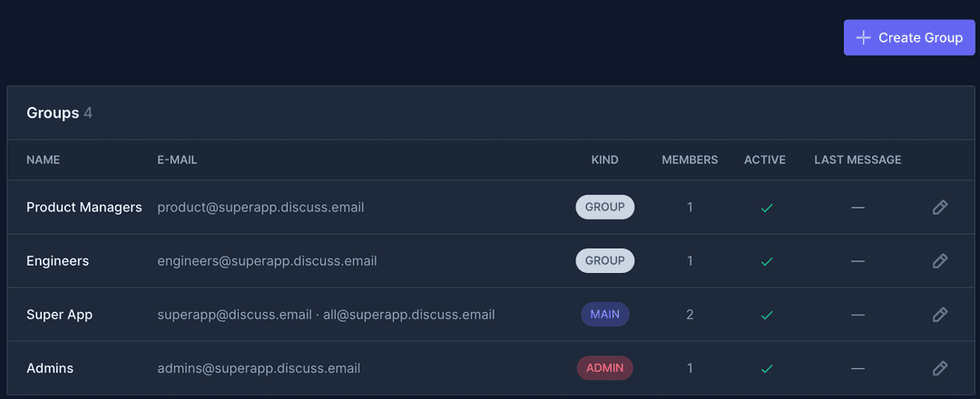Screen dimensions: 980x399
Task: Click active checkmark for Product Managers
Action: point(767,208)
